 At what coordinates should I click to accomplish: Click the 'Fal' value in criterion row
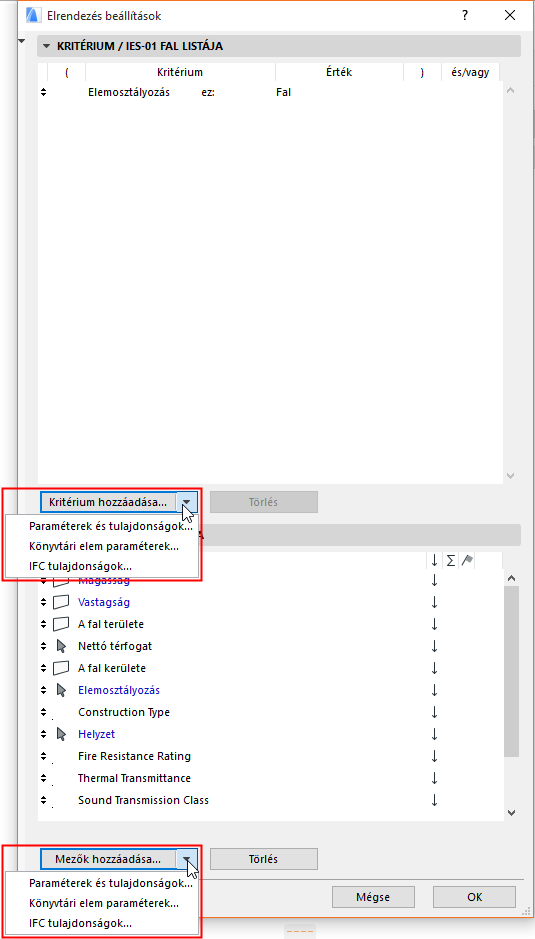283,93
